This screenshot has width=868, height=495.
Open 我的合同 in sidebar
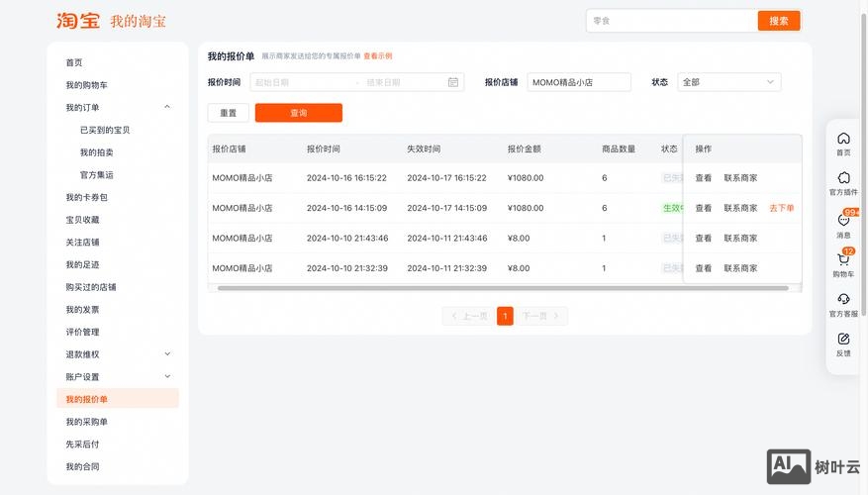pyautogui.click(x=82, y=466)
